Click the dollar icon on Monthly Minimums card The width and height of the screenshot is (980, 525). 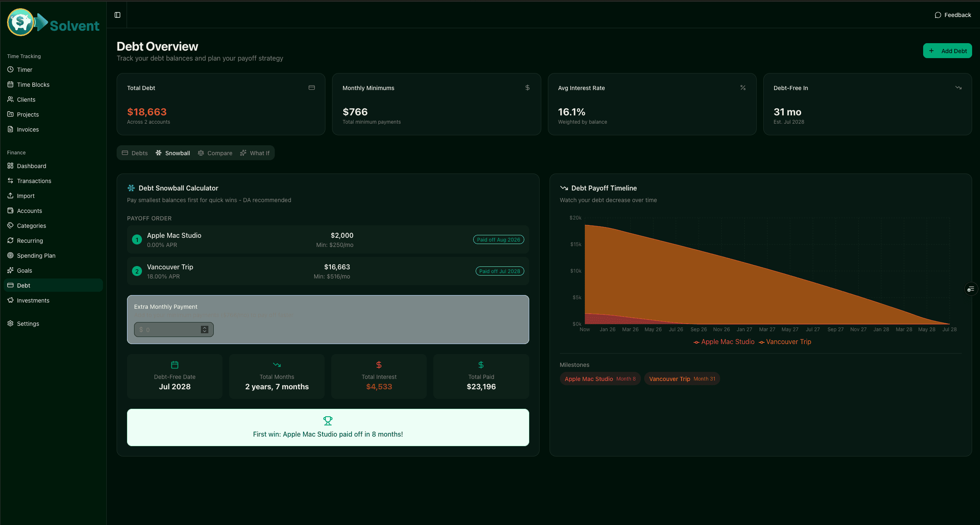tap(527, 88)
